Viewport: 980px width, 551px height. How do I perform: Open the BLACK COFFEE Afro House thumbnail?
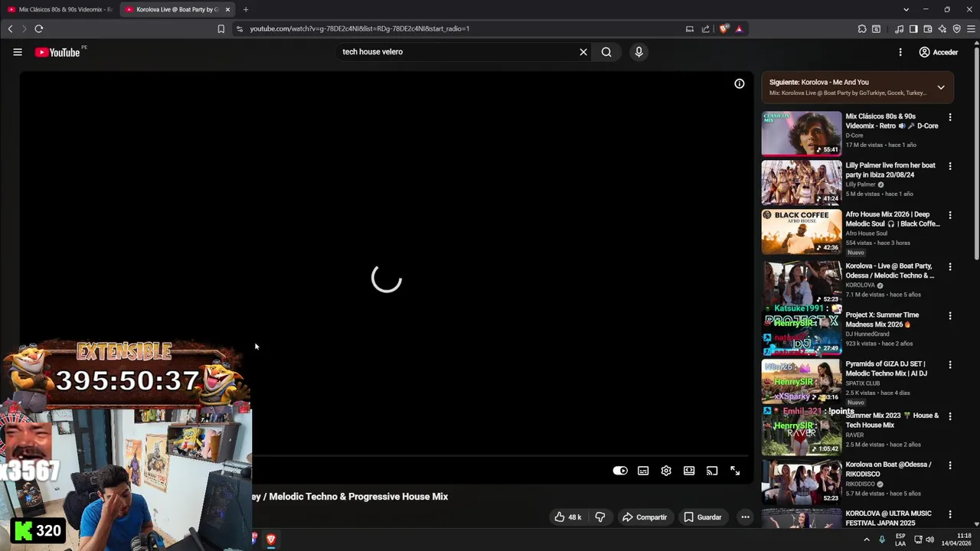(802, 231)
